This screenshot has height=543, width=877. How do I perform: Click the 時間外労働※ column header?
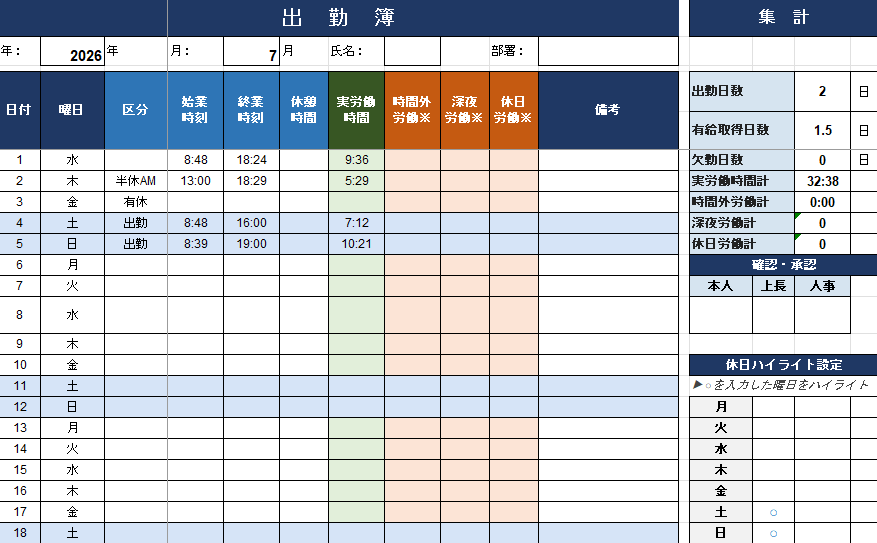click(412, 110)
